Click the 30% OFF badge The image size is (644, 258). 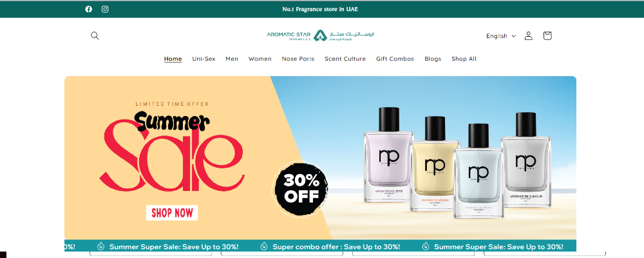coord(302,188)
